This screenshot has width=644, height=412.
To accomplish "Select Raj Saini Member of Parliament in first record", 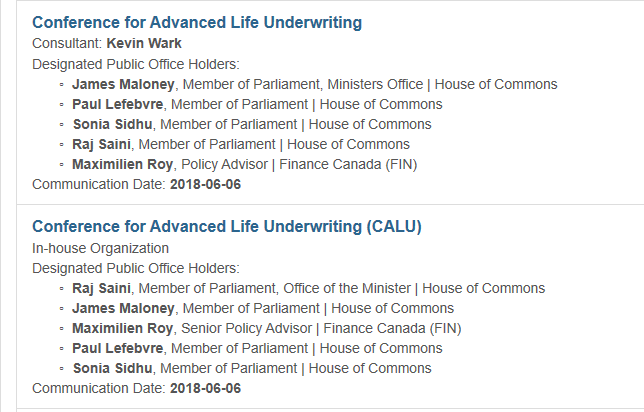I will click(241, 145).
